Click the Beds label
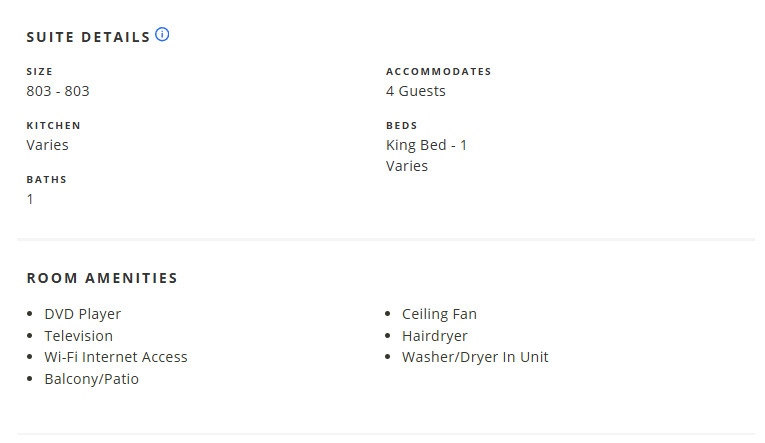 402,125
